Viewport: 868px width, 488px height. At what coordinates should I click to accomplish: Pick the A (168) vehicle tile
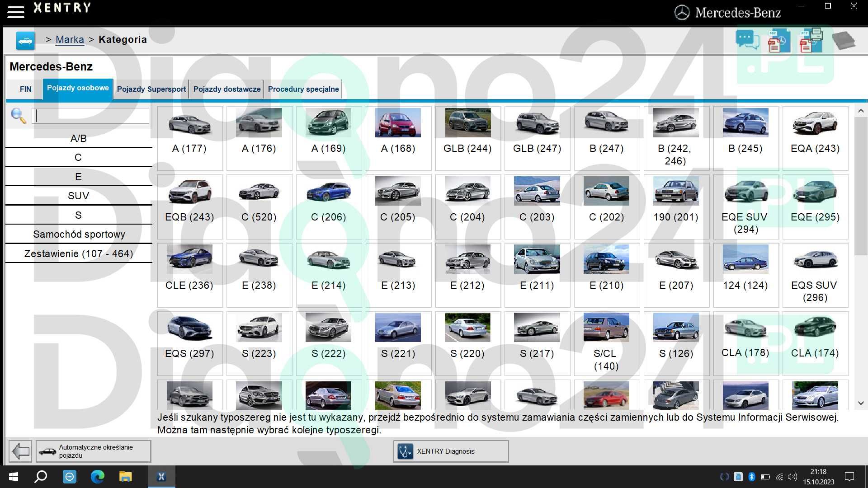pos(398,138)
